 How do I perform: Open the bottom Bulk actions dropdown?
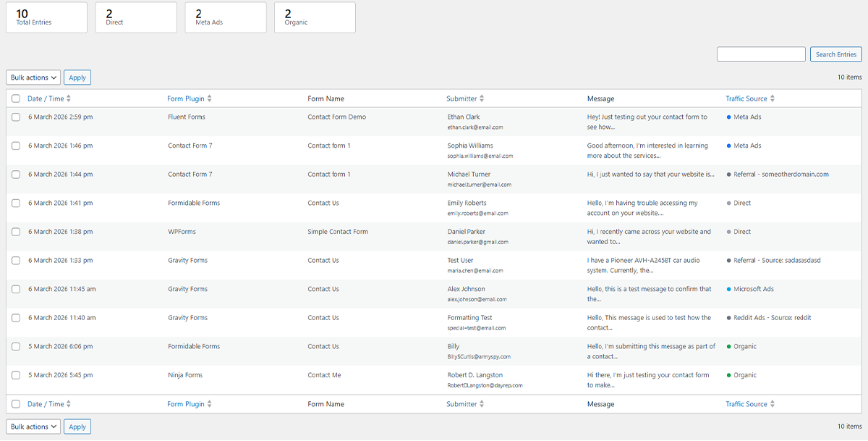[33, 427]
